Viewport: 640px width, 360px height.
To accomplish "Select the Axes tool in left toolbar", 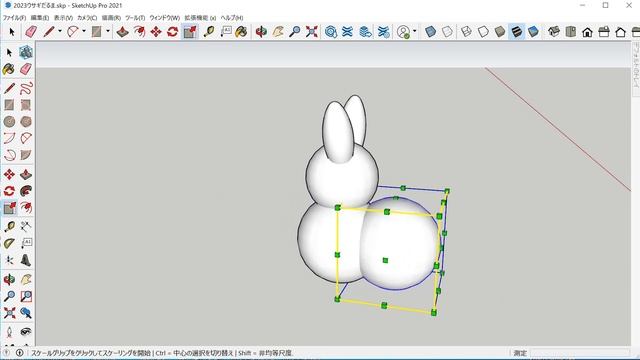I will (x=9, y=260).
